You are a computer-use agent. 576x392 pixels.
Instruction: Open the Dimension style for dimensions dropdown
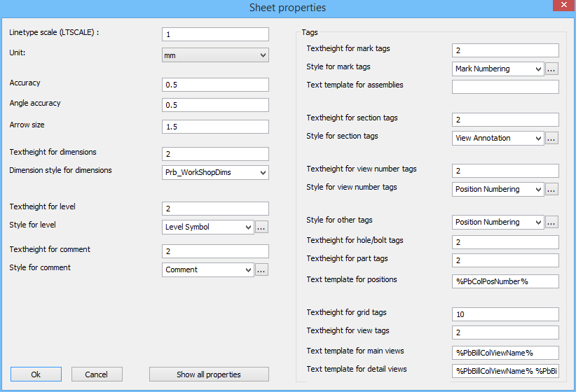(x=215, y=172)
